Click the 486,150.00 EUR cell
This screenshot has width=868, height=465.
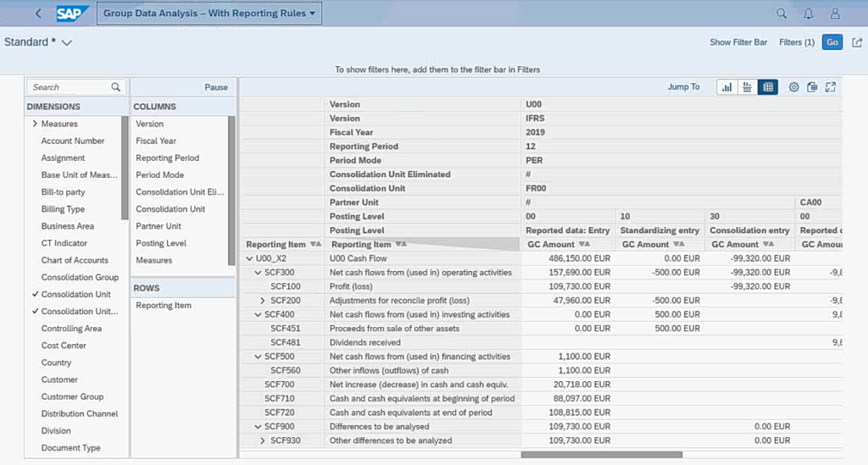tap(579, 258)
